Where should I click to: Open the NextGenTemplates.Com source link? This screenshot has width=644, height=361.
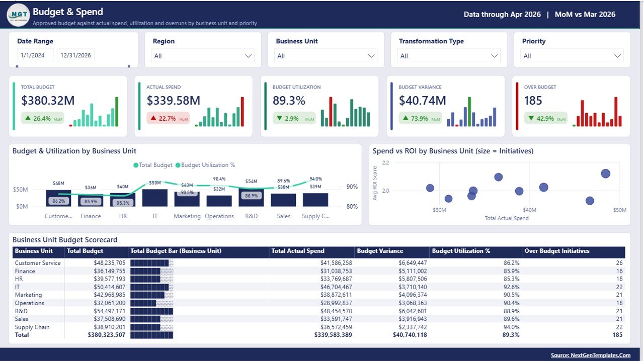591,355
